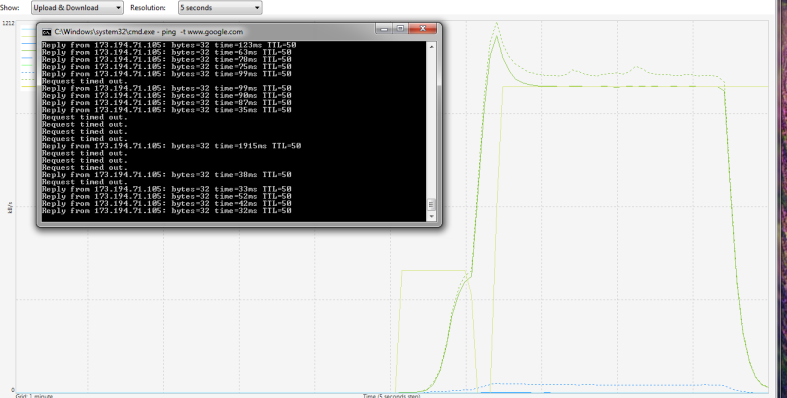Image resolution: width=787 pixels, height=398 pixels.
Task: Click the arrow of the Upload & Download combo box
Action: [118, 8]
